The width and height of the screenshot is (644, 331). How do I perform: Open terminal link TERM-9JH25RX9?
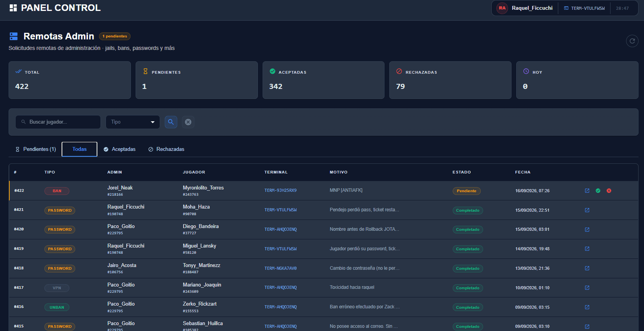click(x=281, y=190)
